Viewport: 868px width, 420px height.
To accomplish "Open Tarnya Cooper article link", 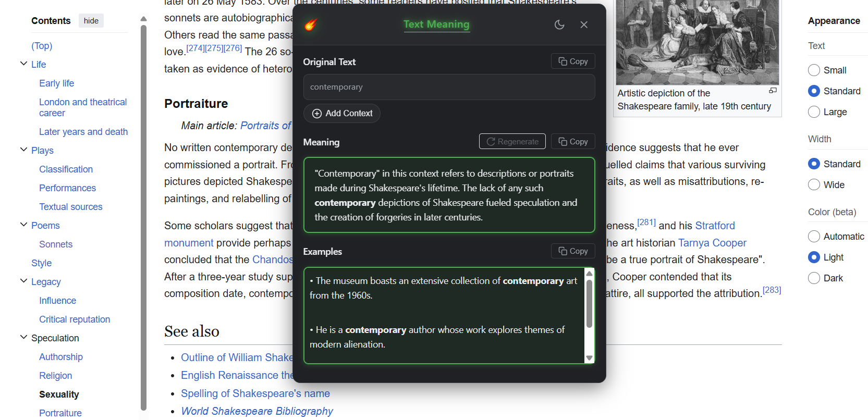I will [x=712, y=243].
